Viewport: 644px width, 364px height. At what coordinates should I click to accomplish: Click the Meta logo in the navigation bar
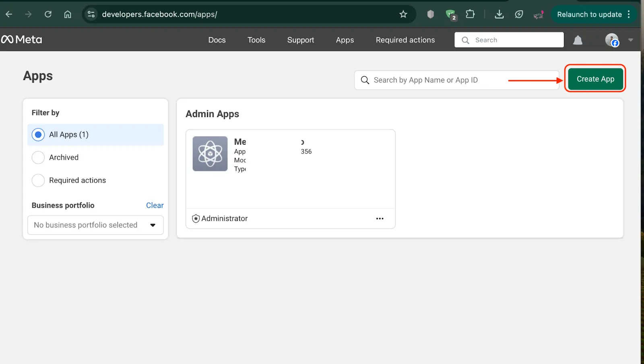[22, 39]
